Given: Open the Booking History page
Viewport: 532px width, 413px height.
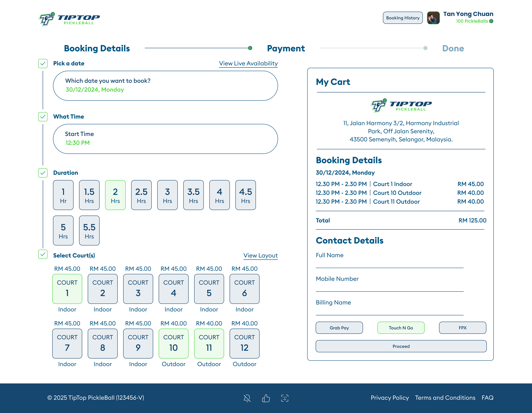Looking at the screenshot, I should 403,18.
